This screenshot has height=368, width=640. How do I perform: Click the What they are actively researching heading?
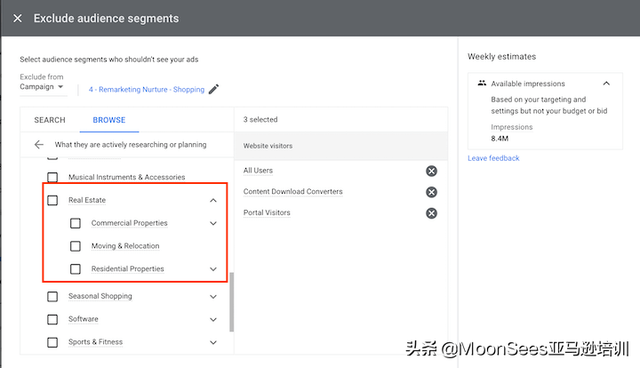coord(131,144)
